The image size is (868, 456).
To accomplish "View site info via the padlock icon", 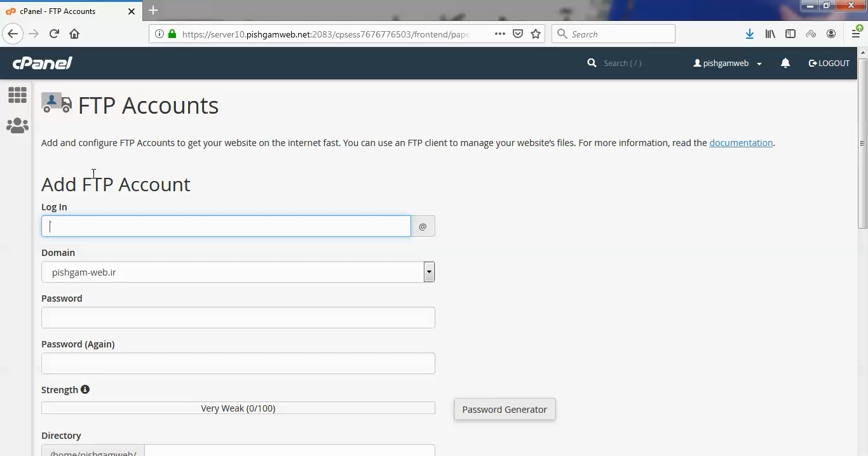I will point(172,34).
